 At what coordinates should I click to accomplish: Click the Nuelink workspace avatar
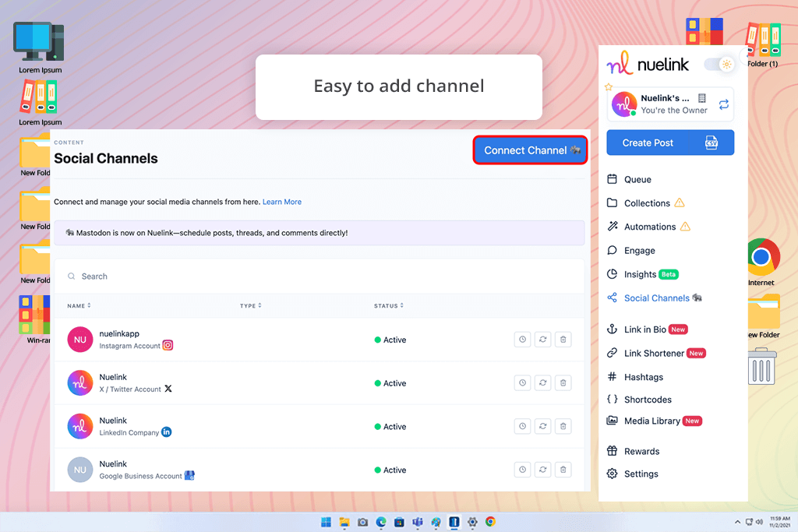(624, 104)
